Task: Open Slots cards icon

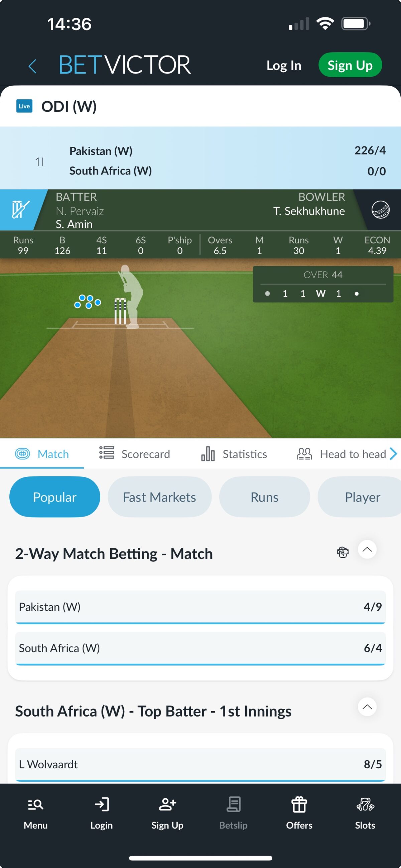Action: [x=365, y=804]
